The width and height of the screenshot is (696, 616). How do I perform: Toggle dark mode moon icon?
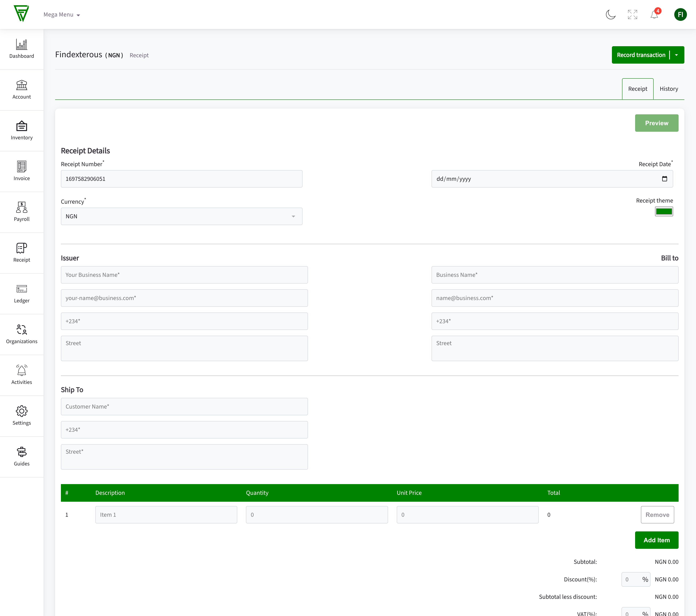point(610,15)
